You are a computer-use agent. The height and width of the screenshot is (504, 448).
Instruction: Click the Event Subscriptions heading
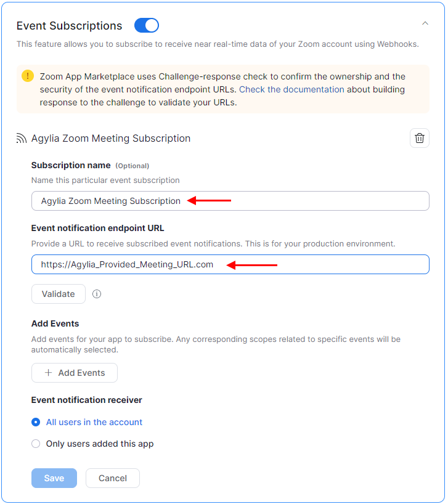pos(69,26)
